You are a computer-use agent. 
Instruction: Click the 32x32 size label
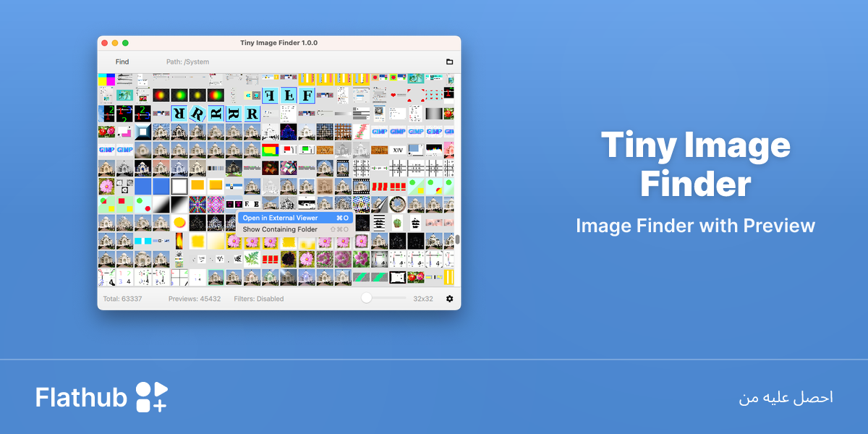click(423, 299)
